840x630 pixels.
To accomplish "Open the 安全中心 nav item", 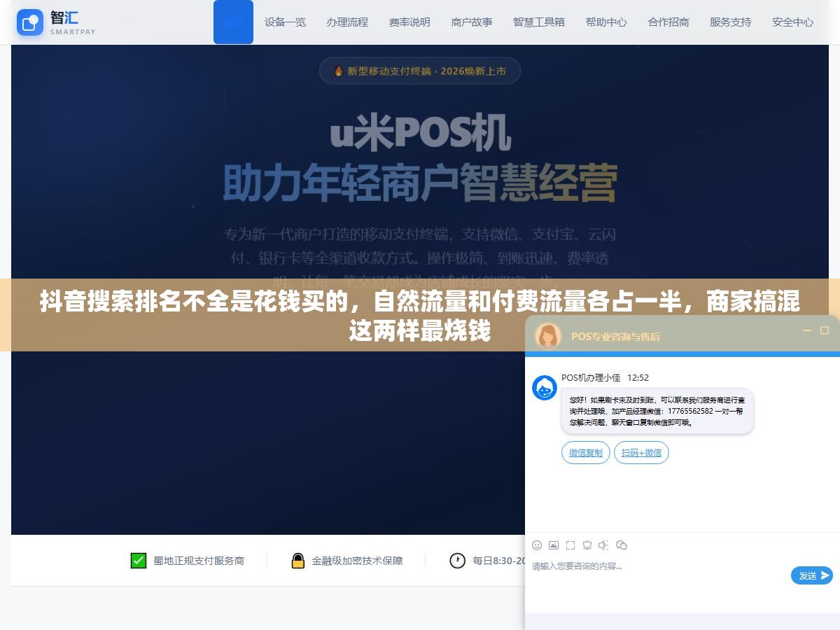I will click(x=793, y=22).
